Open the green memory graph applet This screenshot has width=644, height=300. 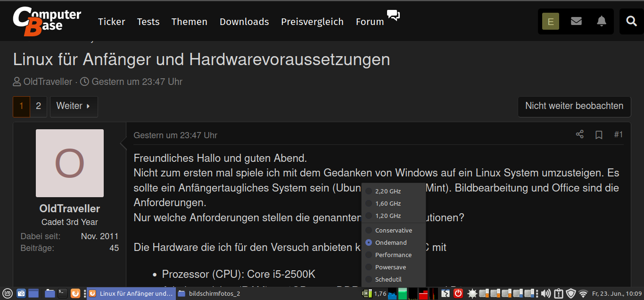(402, 293)
